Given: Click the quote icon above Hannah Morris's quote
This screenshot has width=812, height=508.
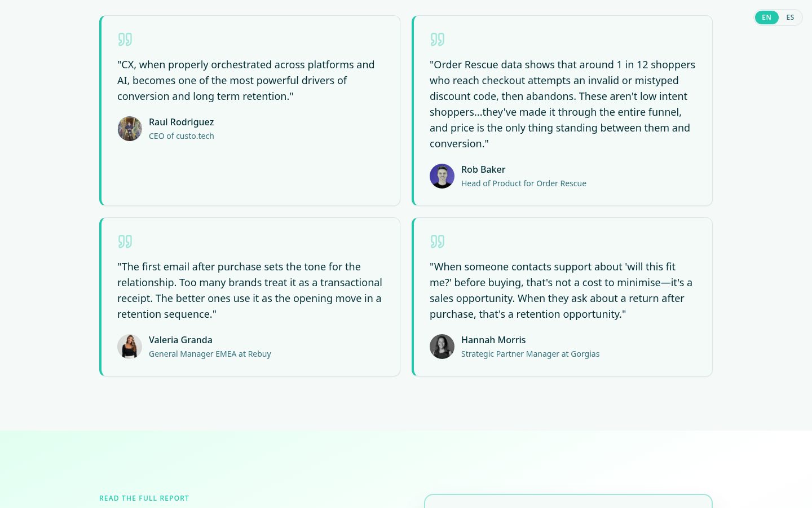Looking at the screenshot, I should (x=437, y=242).
